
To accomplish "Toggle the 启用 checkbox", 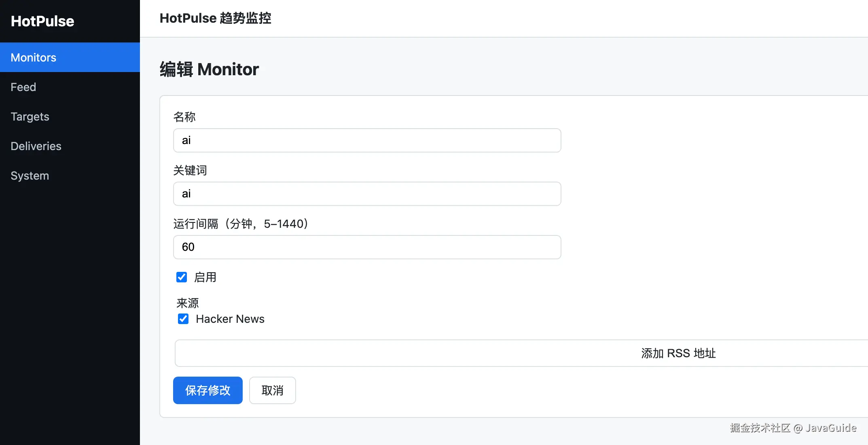I will click(x=182, y=277).
